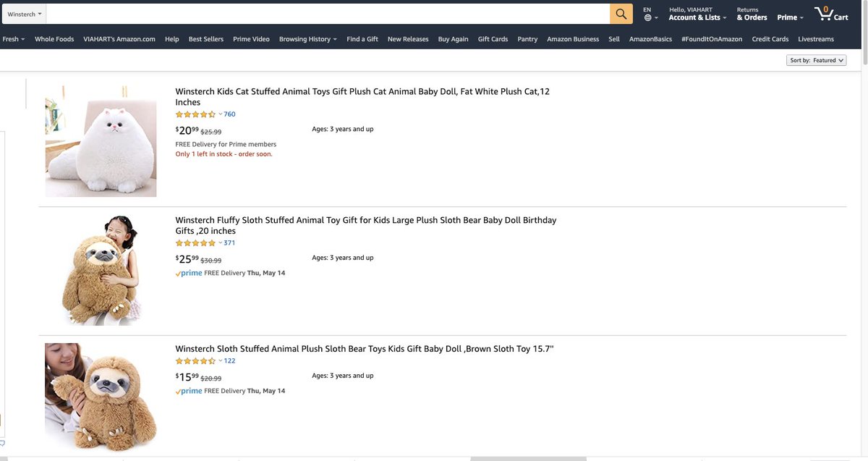Click the star rating of the Fluffy Sloth
The height and width of the screenshot is (461, 868).
pos(195,243)
